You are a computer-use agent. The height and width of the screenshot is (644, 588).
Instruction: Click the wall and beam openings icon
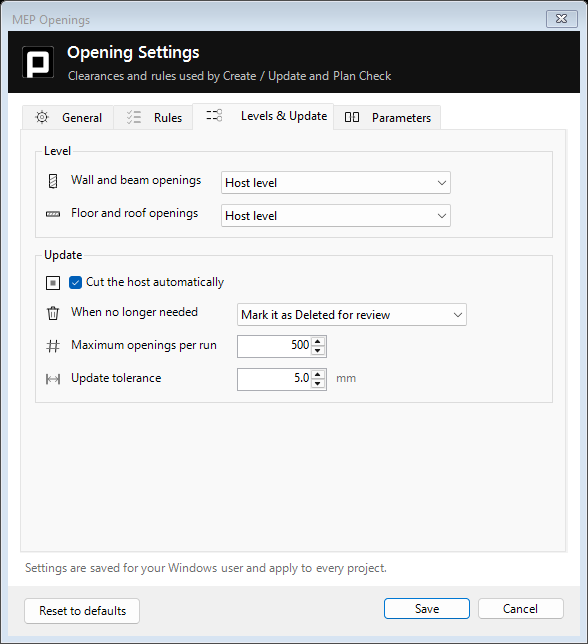(53, 181)
